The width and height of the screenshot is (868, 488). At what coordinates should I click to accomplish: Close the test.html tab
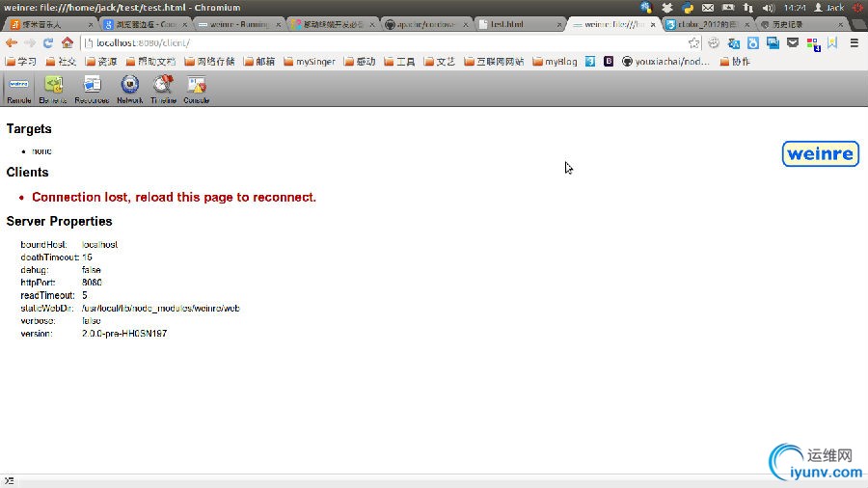tap(559, 24)
